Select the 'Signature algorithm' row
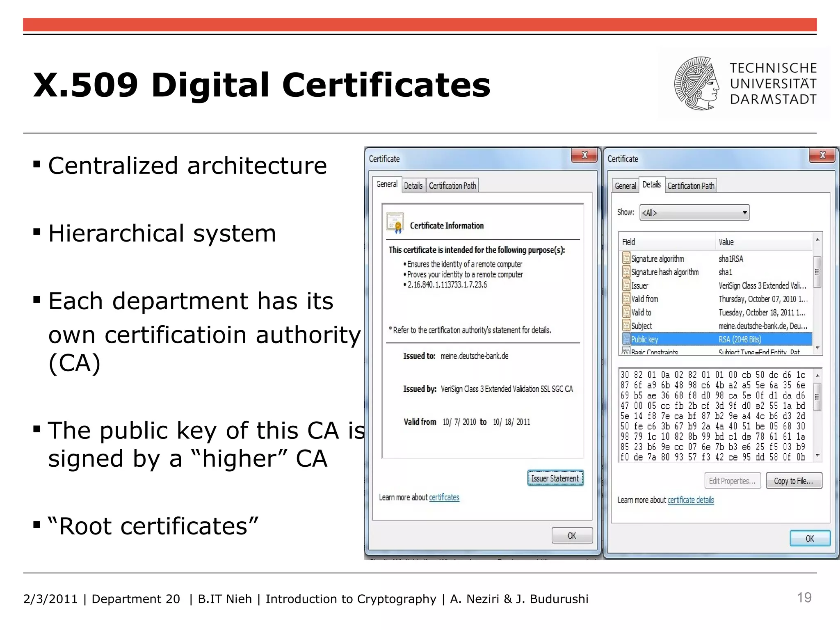840x630 pixels. pyautogui.click(x=716, y=258)
